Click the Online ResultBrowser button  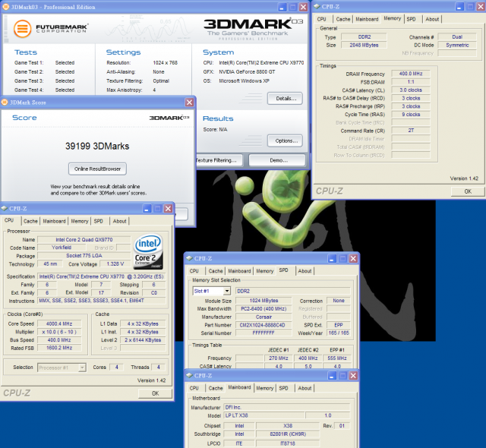[97, 169]
